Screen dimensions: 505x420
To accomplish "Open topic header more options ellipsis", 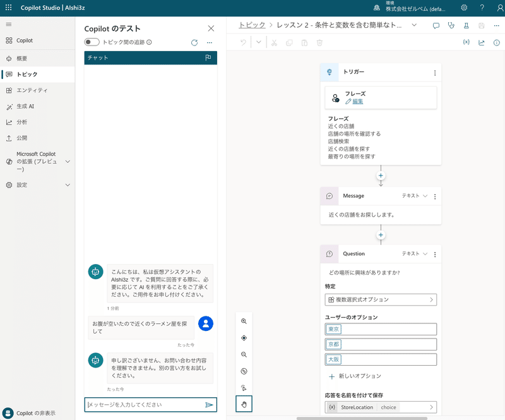I will coord(497,25).
